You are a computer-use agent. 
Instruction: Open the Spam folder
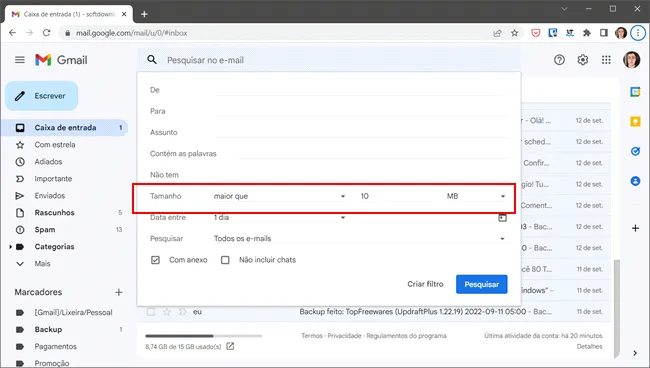(x=45, y=230)
